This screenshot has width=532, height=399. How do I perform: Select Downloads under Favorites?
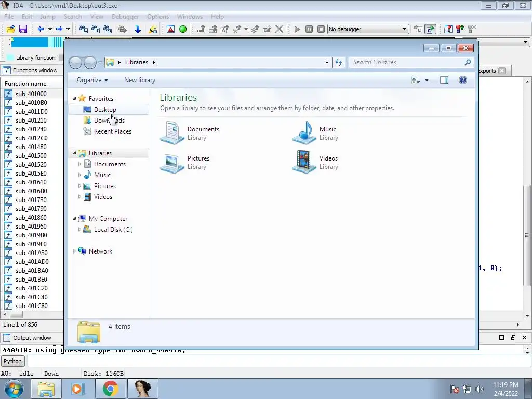tap(109, 121)
